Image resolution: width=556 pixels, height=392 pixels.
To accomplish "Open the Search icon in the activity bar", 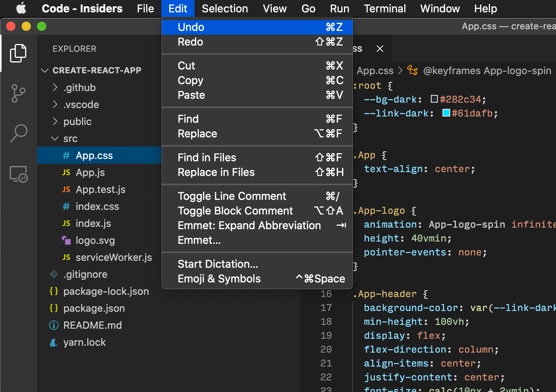I will click(x=18, y=133).
